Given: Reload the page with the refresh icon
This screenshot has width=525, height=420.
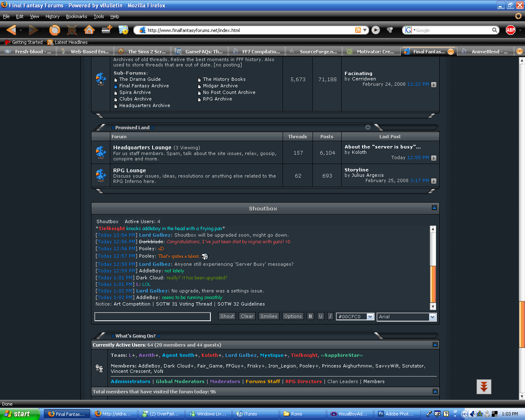Looking at the screenshot, I should pyautogui.click(x=55, y=30).
